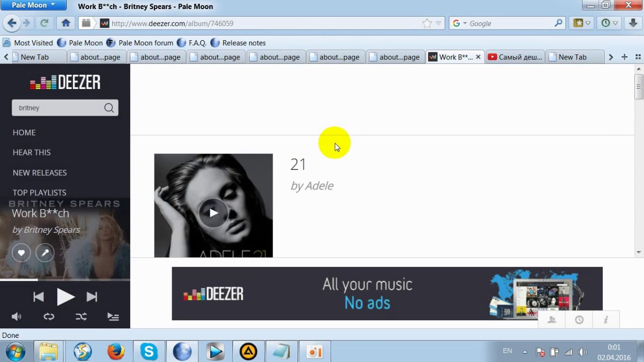Submit the Deezer search magnifier
The image size is (644, 362).
click(109, 108)
